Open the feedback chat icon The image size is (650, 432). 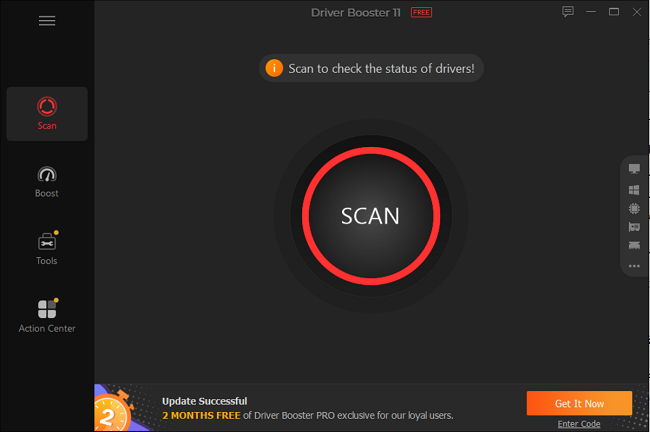pos(568,12)
